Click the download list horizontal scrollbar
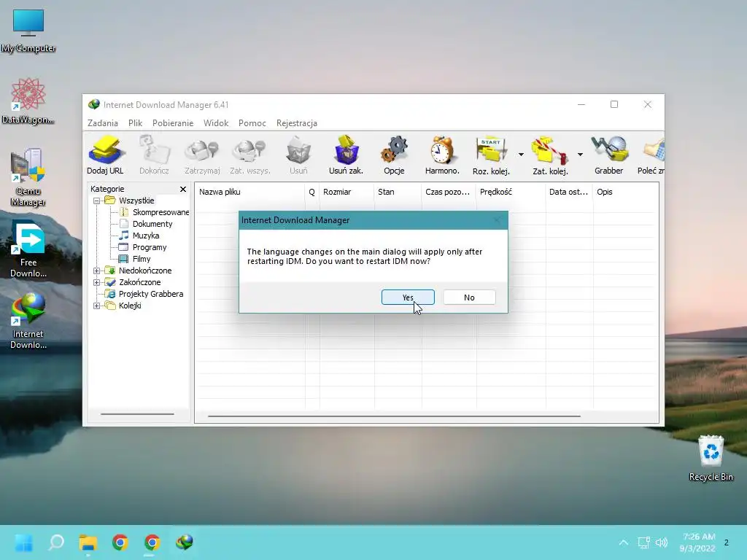Viewport: 747px width, 560px height. (394, 416)
